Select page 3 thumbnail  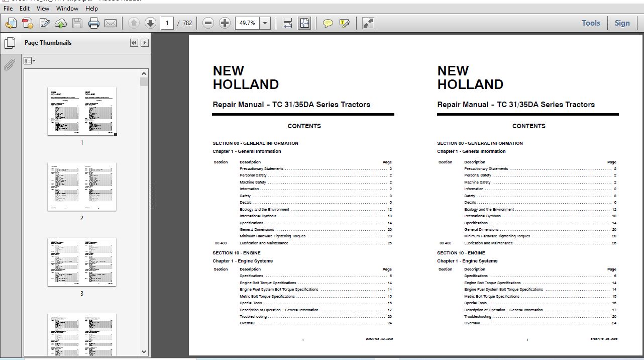(82, 262)
